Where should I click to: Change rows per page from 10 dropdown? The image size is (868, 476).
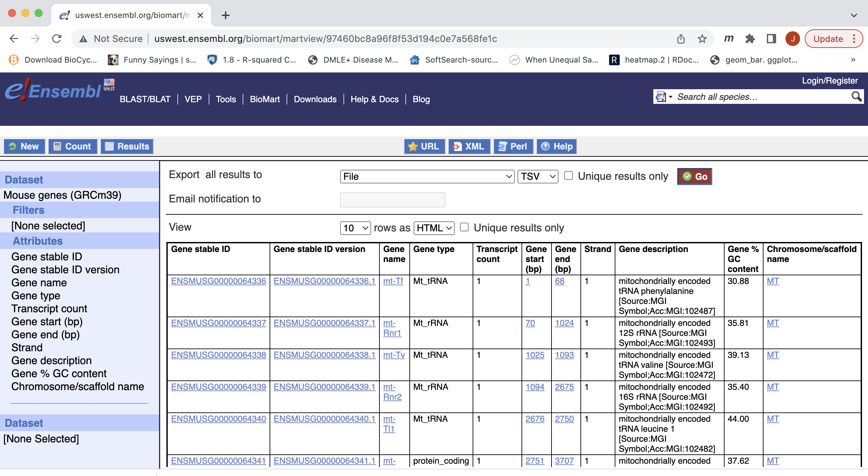point(354,227)
